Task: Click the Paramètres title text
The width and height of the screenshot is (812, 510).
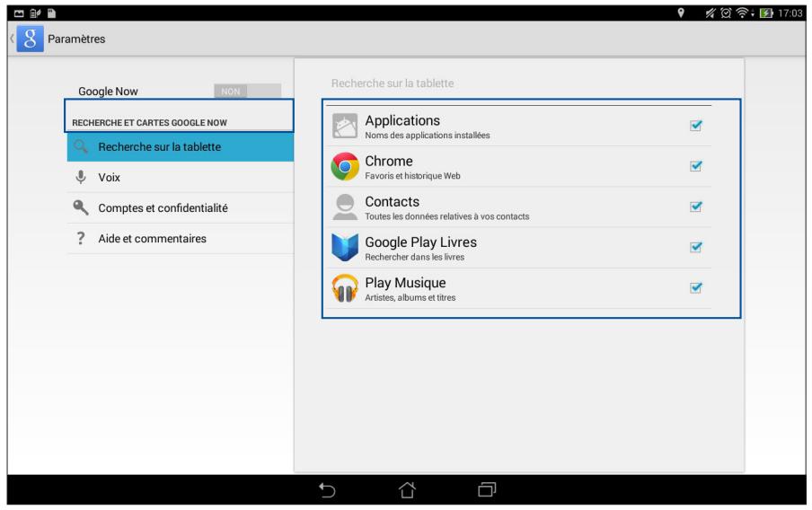Action: (76, 39)
